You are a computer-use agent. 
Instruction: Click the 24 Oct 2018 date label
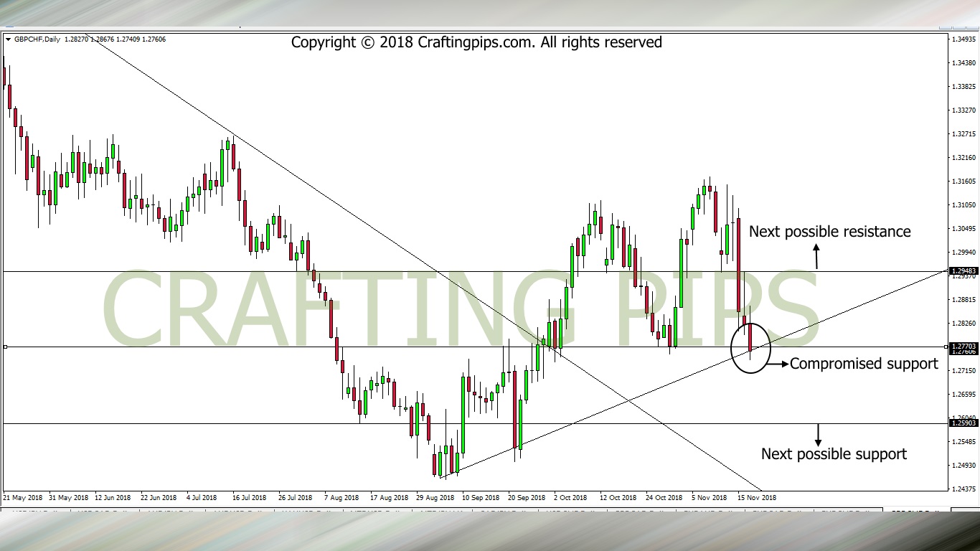click(664, 497)
